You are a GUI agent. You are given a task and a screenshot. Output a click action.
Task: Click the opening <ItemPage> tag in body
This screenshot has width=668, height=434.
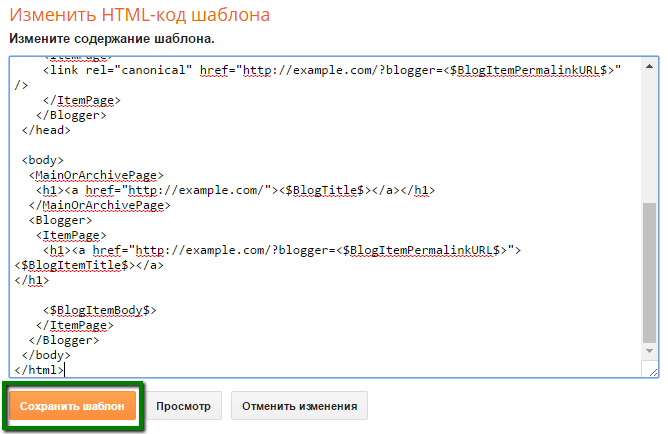(68, 235)
